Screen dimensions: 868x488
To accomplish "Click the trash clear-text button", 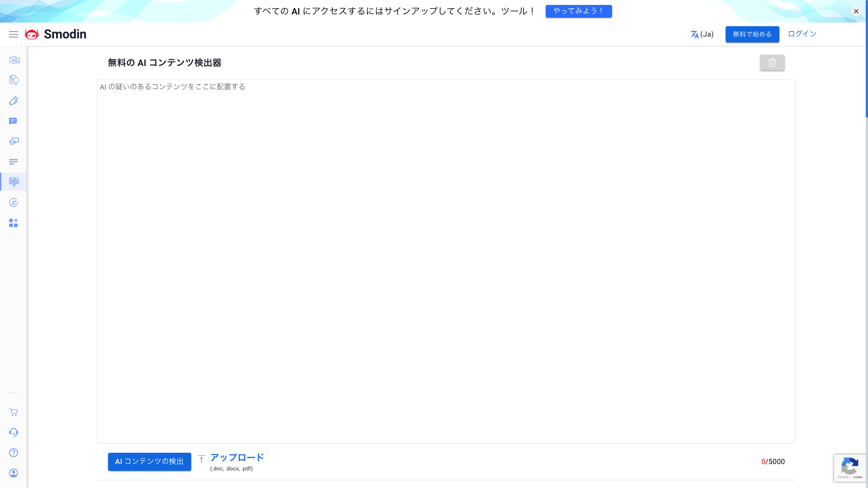I will tap(772, 63).
